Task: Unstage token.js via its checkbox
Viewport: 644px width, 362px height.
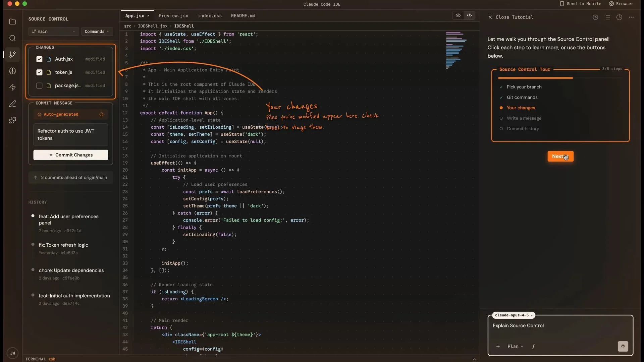Action: click(x=39, y=72)
